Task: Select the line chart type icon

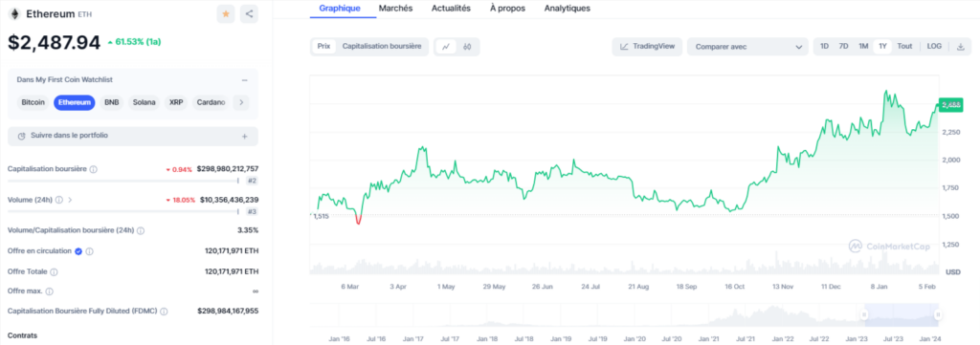Action: [446, 46]
